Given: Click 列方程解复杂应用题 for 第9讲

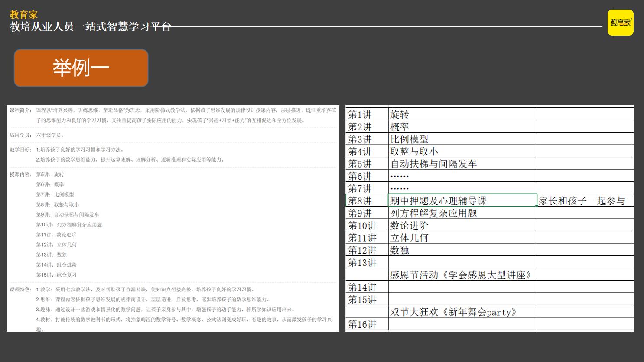Looking at the screenshot, I should (x=433, y=213).
